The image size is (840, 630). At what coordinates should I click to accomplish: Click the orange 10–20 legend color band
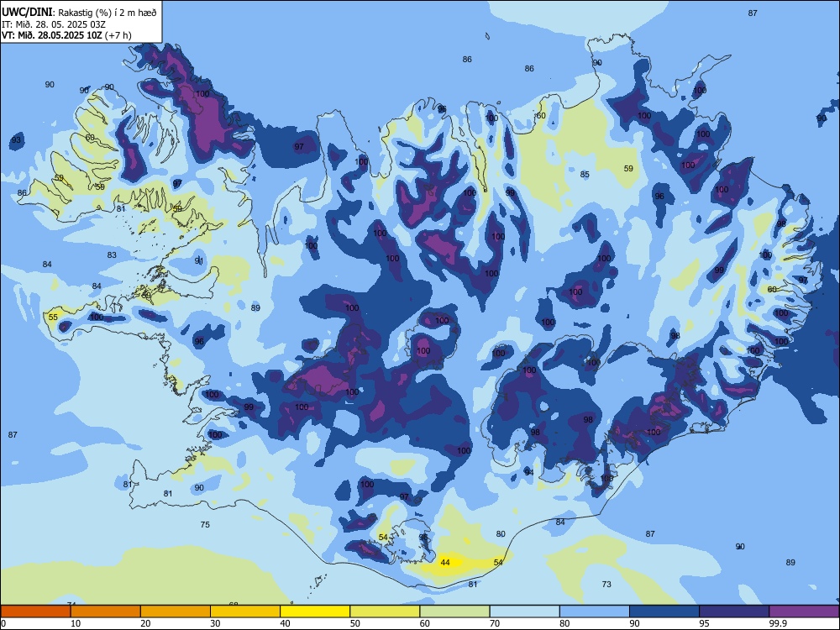pyautogui.click(x=106, y=612)
